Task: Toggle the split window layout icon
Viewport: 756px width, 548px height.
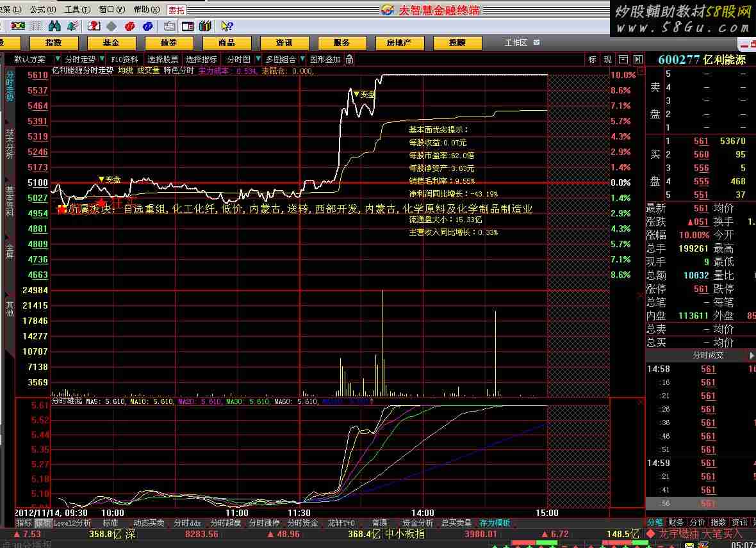Action: click(x=188, y=26)
